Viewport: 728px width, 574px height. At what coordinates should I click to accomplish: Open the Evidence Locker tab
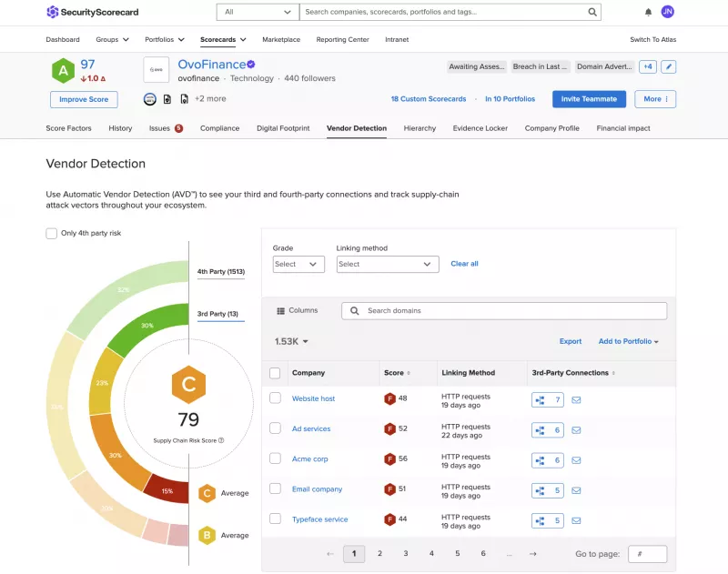pos(480,128)
